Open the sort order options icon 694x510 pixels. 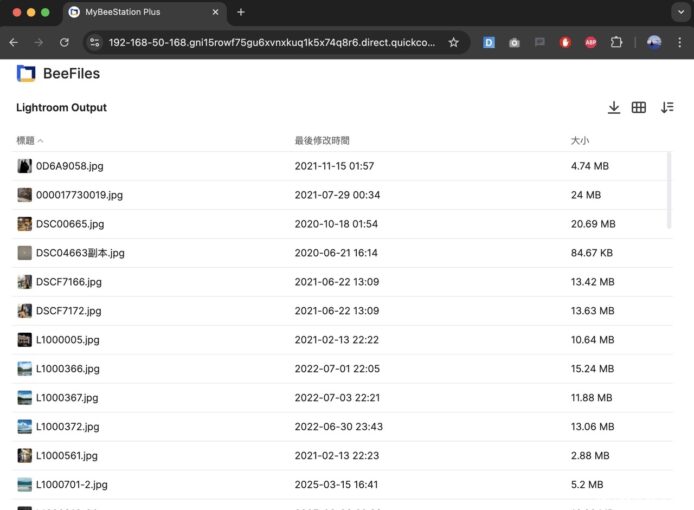tap(667, 108)
